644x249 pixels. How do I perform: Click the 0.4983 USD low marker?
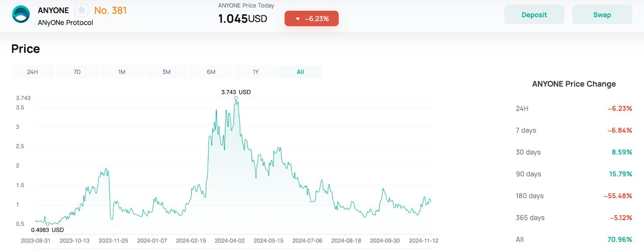point(47,224)
